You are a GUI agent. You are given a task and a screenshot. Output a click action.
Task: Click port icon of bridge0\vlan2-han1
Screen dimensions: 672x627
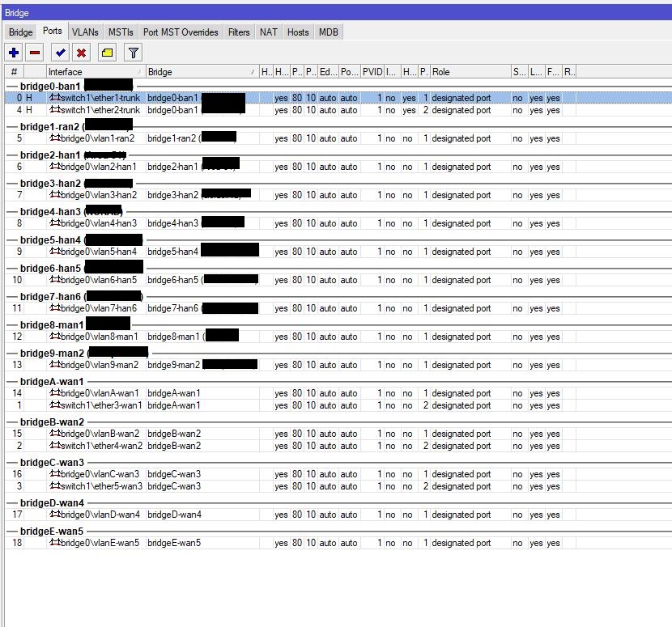55,166
